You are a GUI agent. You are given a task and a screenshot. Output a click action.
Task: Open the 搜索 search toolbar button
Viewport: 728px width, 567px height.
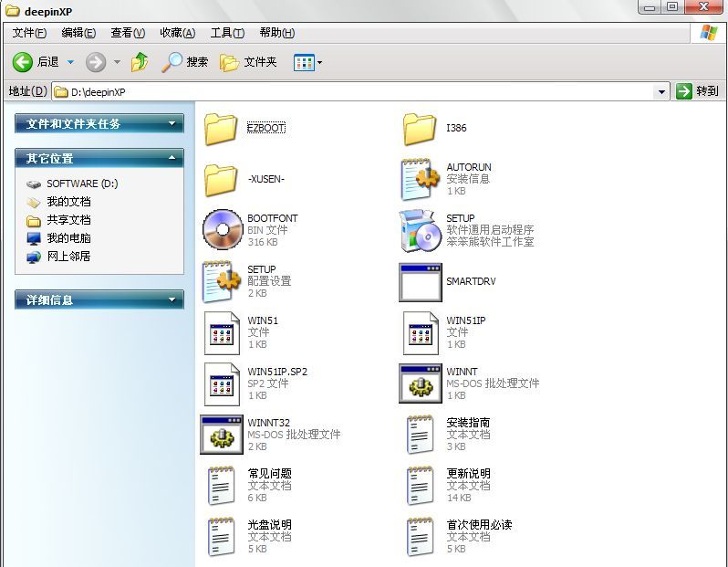click(185, 62)
